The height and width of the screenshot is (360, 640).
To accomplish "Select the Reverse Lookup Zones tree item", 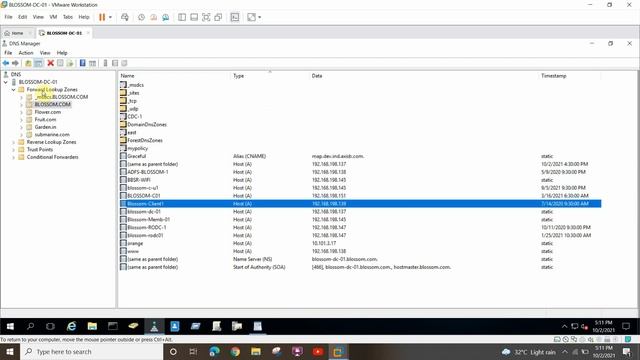I will coord(51,142).
